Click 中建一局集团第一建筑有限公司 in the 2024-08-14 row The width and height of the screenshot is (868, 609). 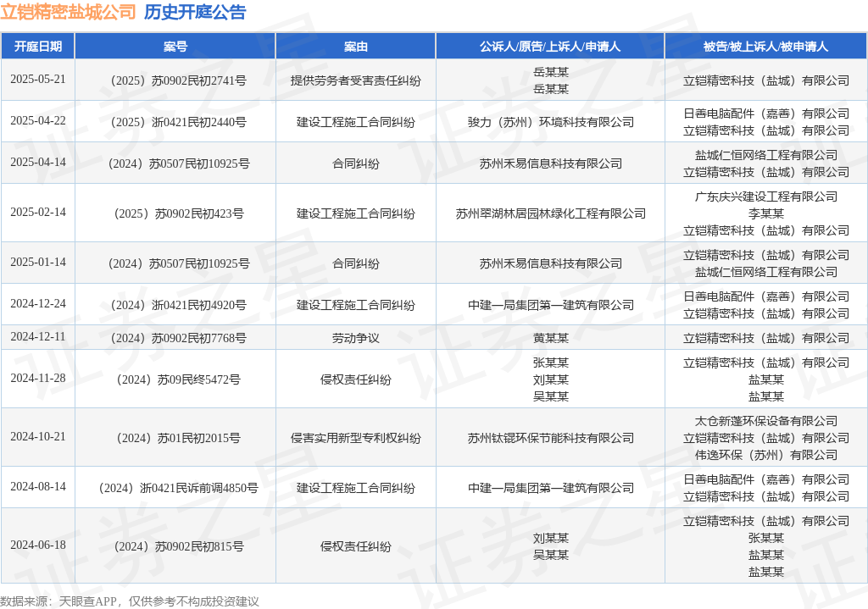tap(550, 489)
